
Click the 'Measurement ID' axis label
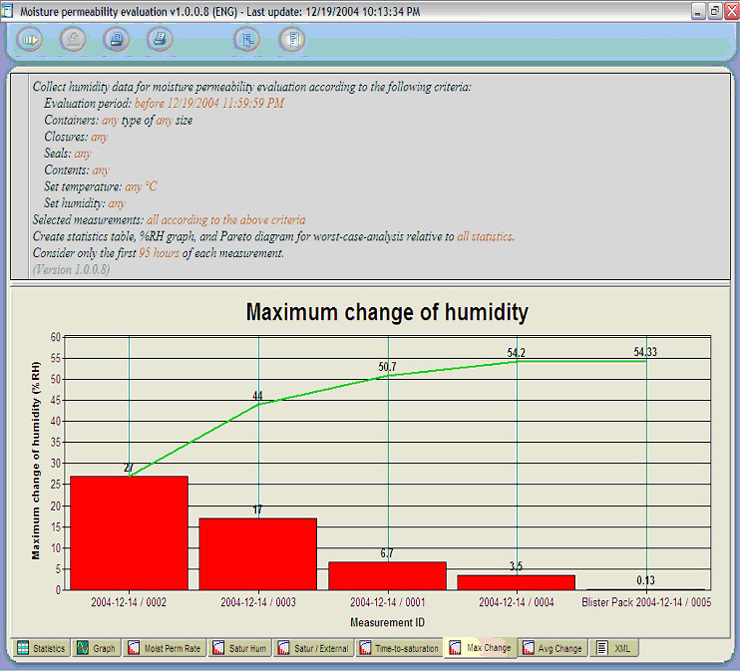pyautogui.click(x=387, y=622)
